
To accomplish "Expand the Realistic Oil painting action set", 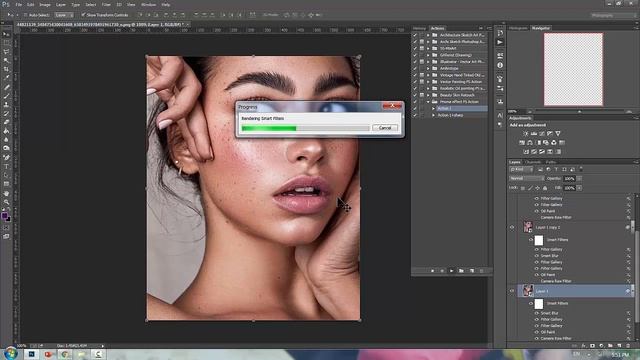I will 428,88.
